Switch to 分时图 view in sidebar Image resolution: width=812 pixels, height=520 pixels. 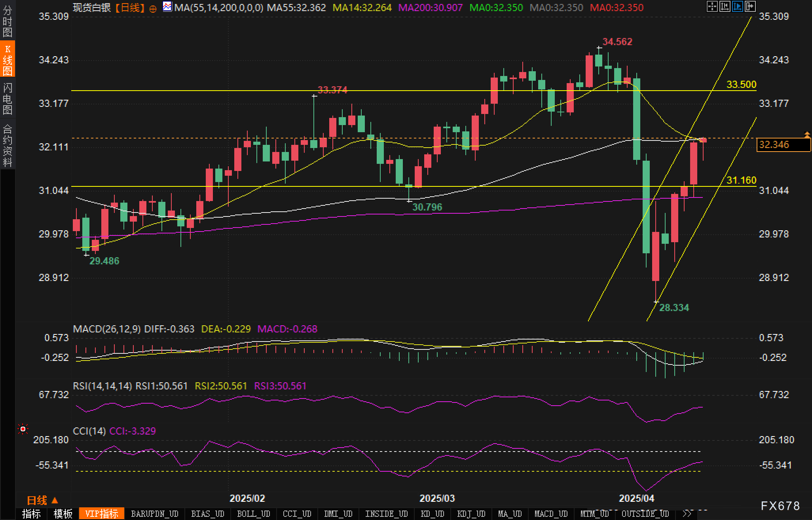point(7,21)
